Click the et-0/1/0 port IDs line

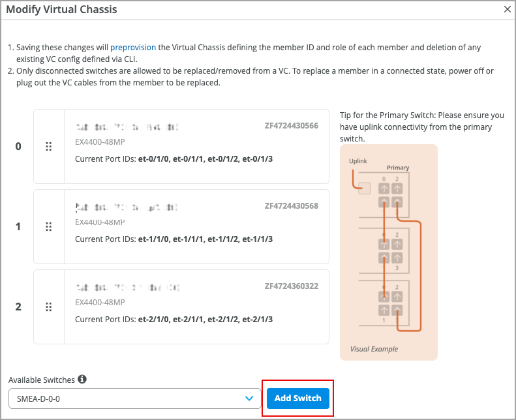174,159
